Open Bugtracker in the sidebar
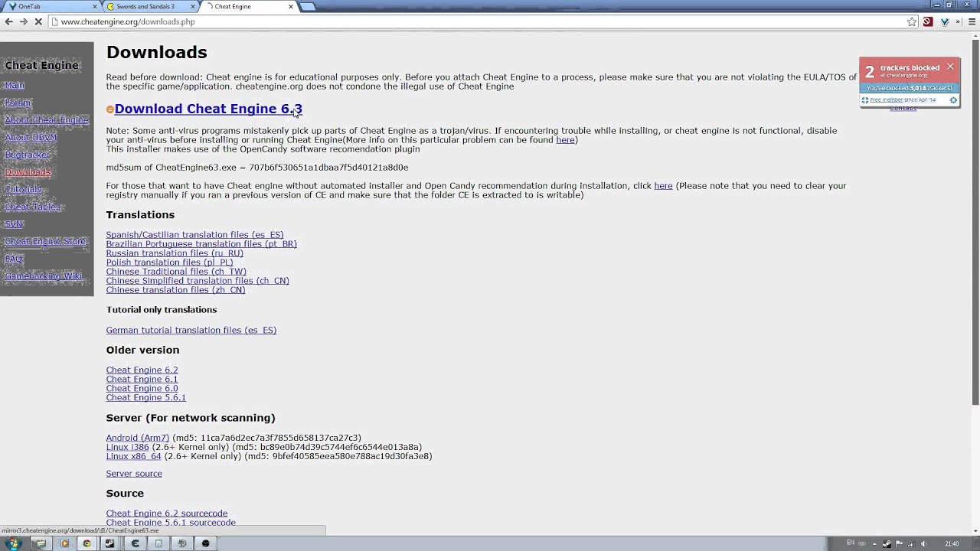 (27, 155)
